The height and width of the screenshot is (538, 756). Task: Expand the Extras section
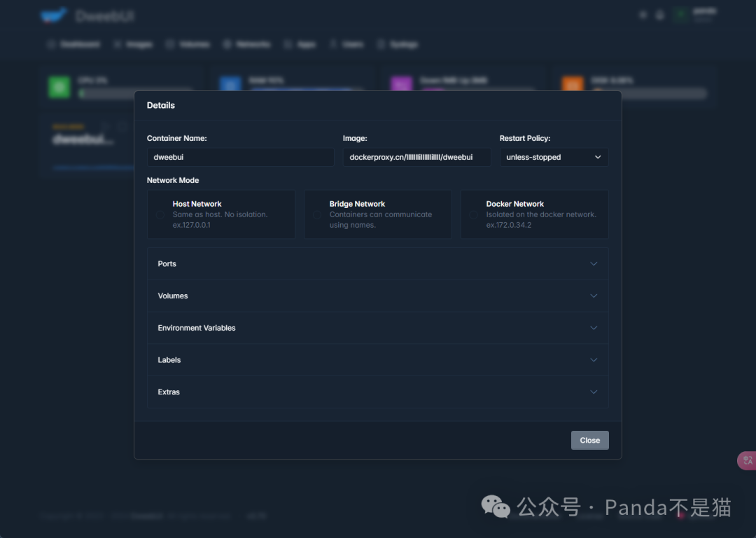click(x=377, y=392)
